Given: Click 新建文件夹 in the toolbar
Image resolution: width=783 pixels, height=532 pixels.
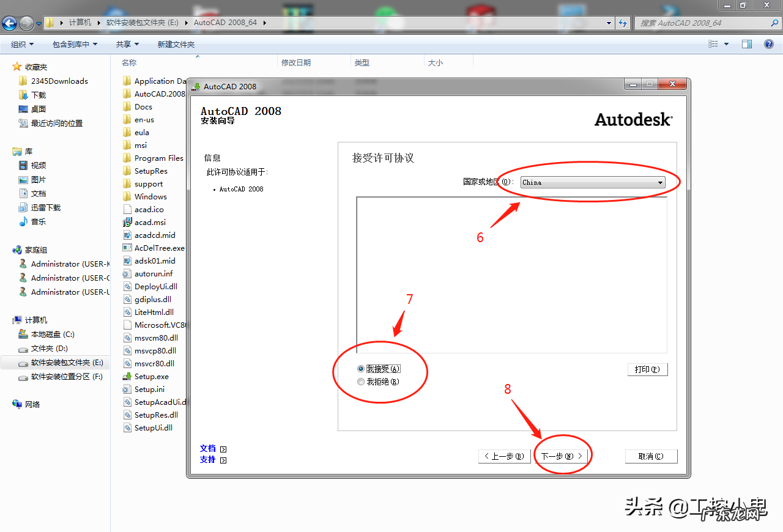Looking at the screenshot, I should pos(176,44).
